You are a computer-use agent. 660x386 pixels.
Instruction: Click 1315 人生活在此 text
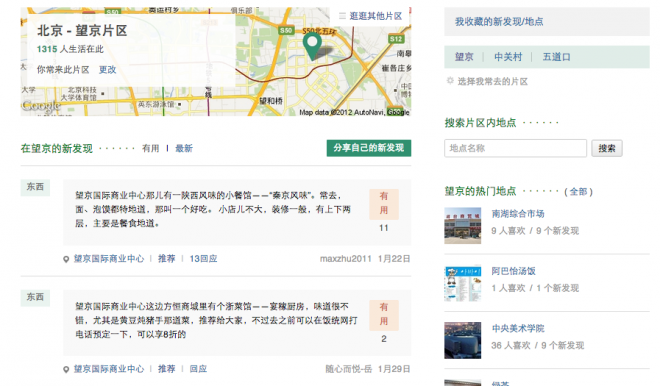[70, 49]
